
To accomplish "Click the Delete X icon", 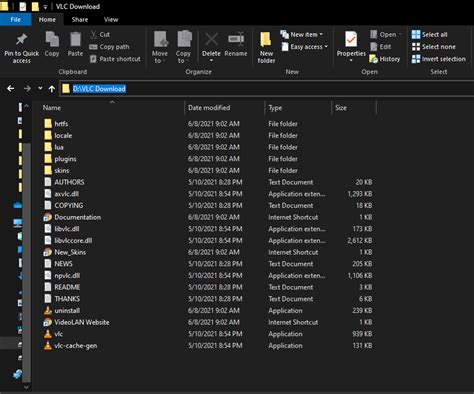I will [x=211, y=39].
